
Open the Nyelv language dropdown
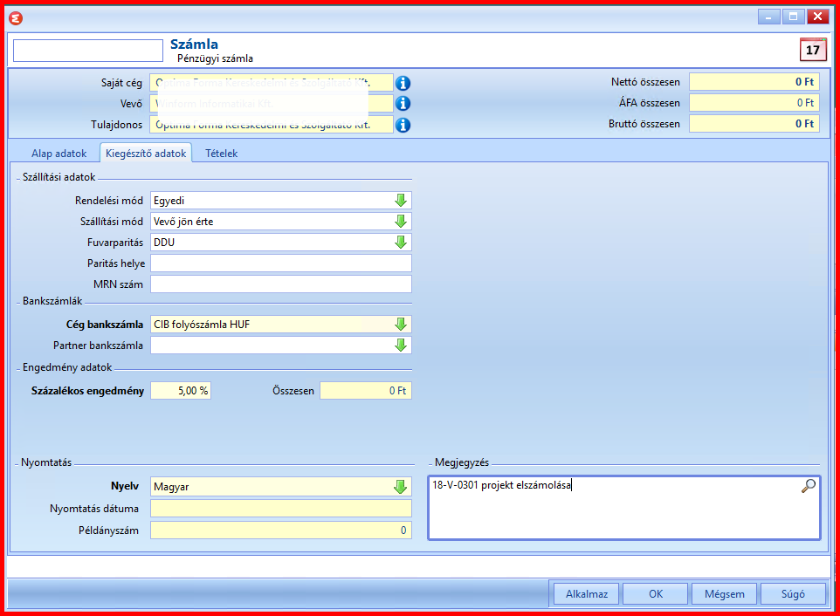tap(400, 487)
